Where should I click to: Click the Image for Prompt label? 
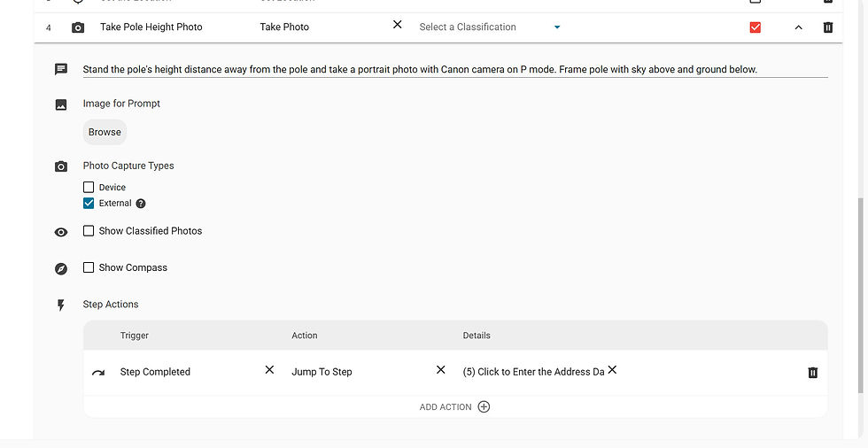(122, 104)
